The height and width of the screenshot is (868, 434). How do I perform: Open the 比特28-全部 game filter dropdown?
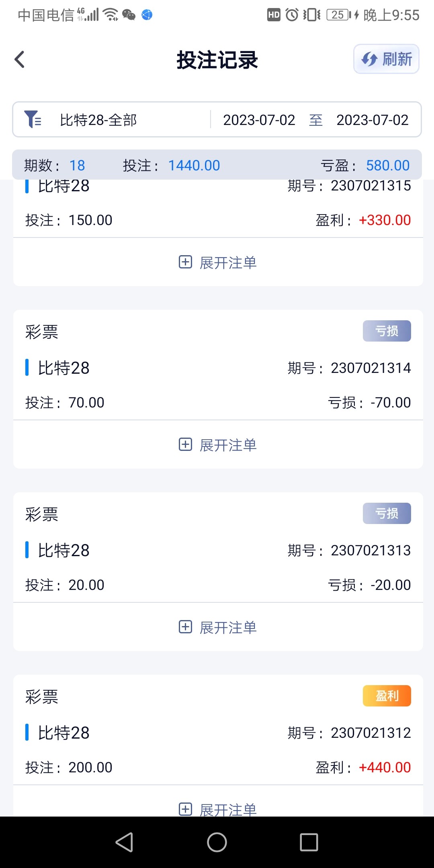(x=98, y=120)
